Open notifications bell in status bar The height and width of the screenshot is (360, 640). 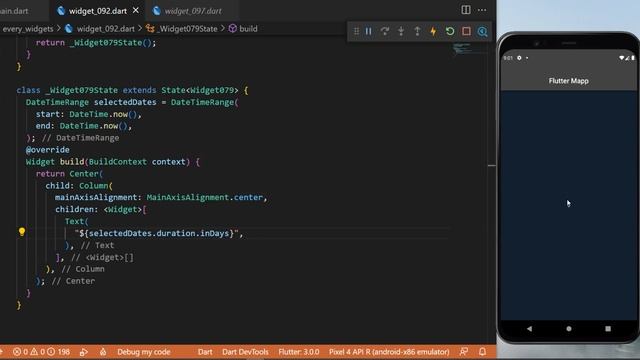[482, 351]
